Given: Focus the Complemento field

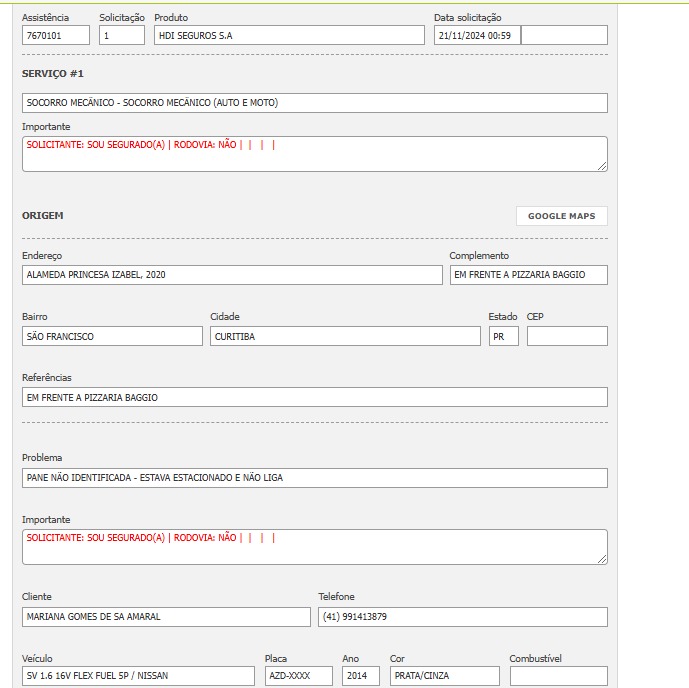Looking at the screenshot, I should 529,275.
